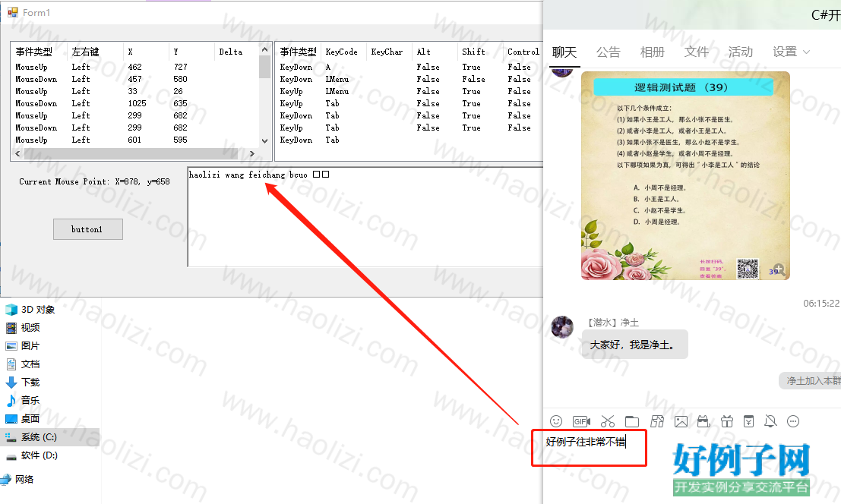
Task: Click the Control column header
Action: (523, 52)
